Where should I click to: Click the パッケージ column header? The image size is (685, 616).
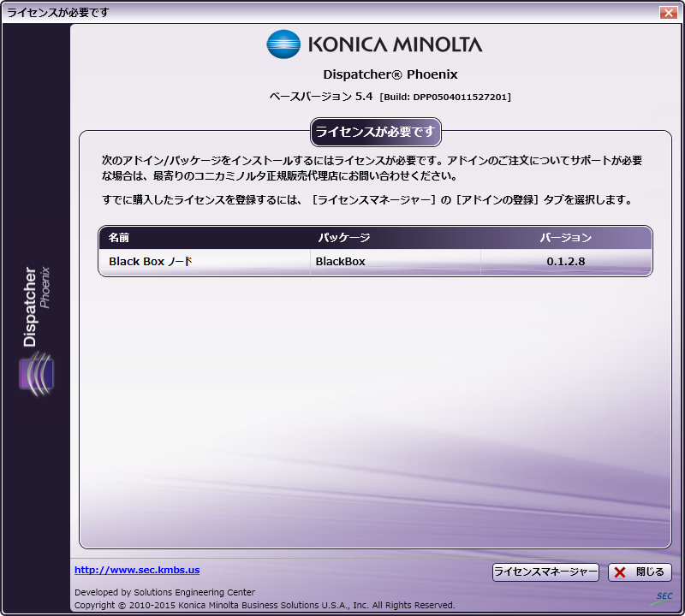344,238
